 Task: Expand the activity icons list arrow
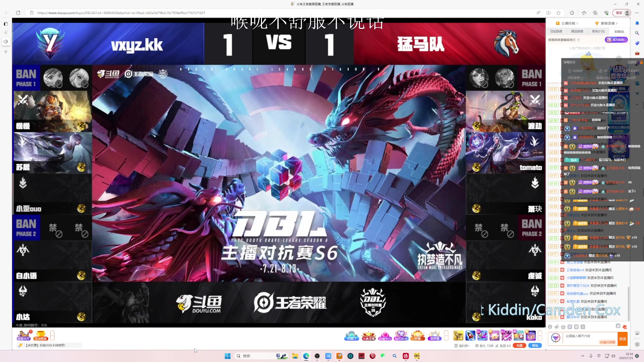pos(52,335)
